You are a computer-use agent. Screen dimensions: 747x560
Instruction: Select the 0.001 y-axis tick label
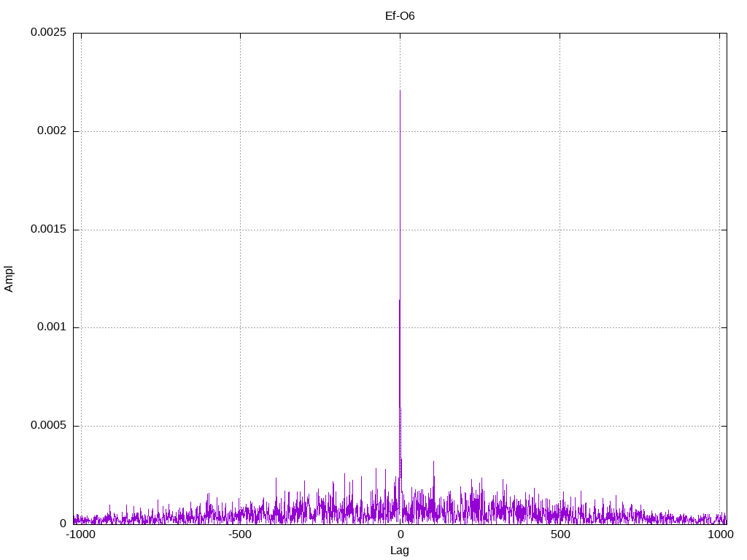coord(52,327)
